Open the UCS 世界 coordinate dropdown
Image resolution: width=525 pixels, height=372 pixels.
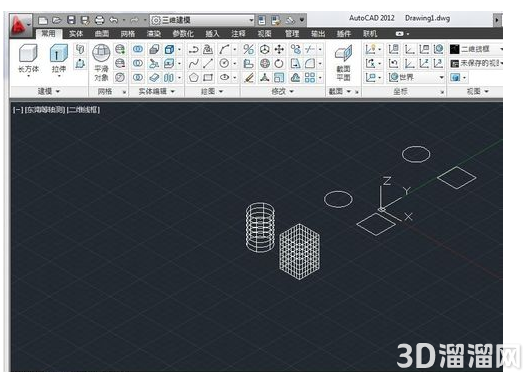(416, 78)
